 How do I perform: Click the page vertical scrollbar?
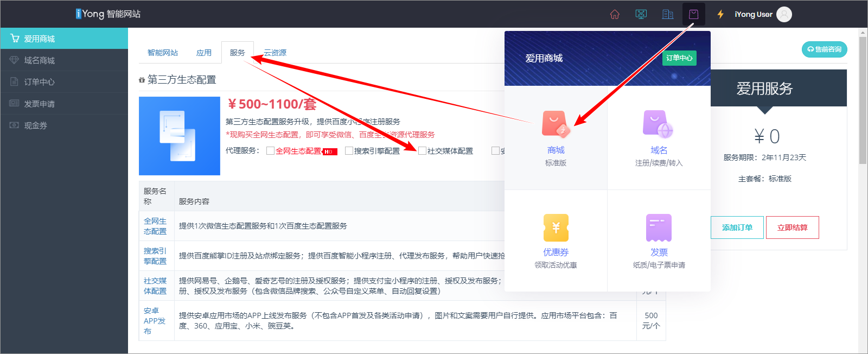click(x=863, y=100)
